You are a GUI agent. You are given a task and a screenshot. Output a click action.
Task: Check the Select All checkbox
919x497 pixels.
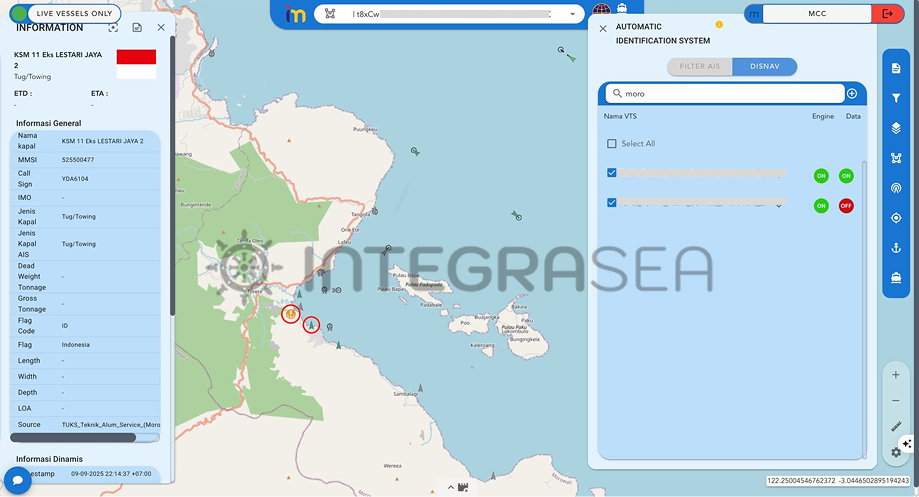(x=612, y=144)
